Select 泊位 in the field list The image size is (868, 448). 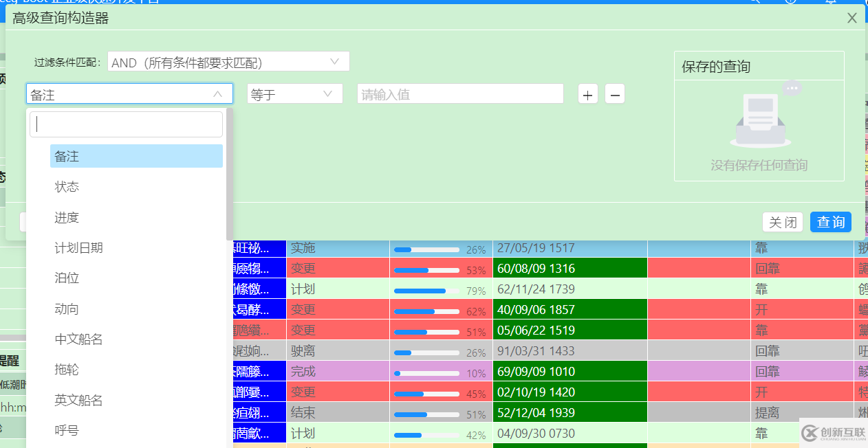(136, 278)
